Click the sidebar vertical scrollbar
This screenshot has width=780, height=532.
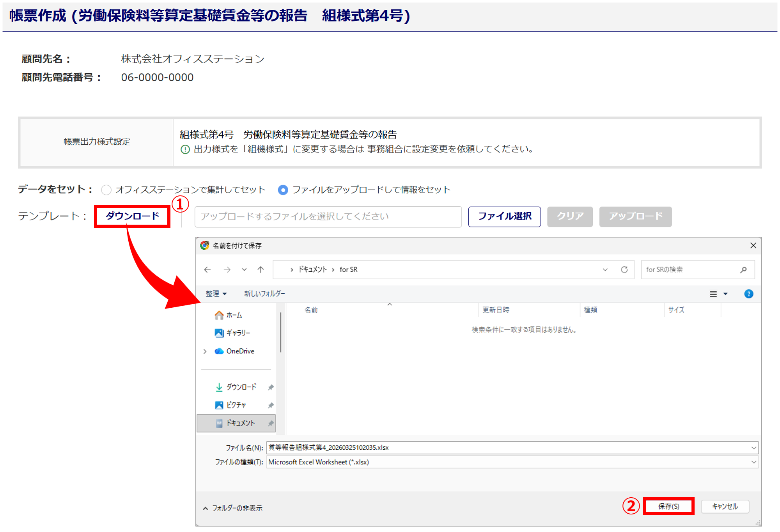[280, 332]
